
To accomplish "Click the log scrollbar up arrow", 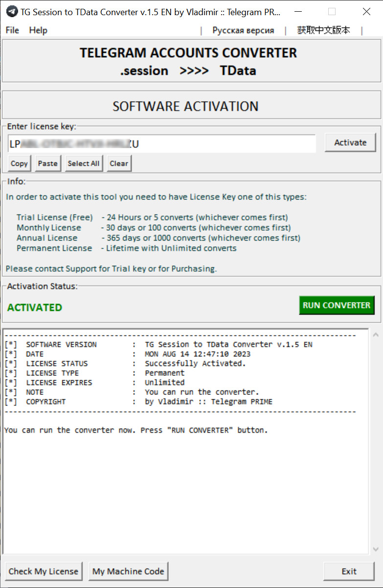I will pyautogui.click(x=376, y=335).
